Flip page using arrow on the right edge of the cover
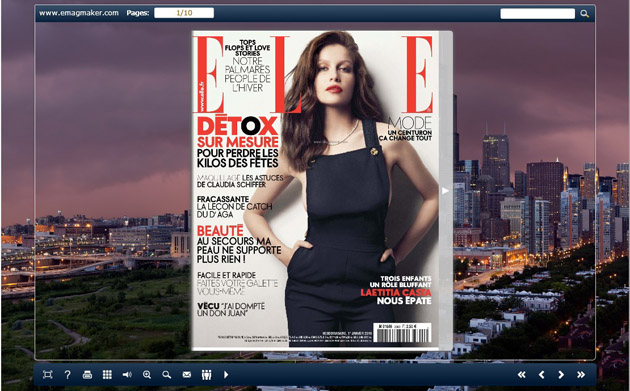Viewport: 630px width, 391px height. point(445,190)
